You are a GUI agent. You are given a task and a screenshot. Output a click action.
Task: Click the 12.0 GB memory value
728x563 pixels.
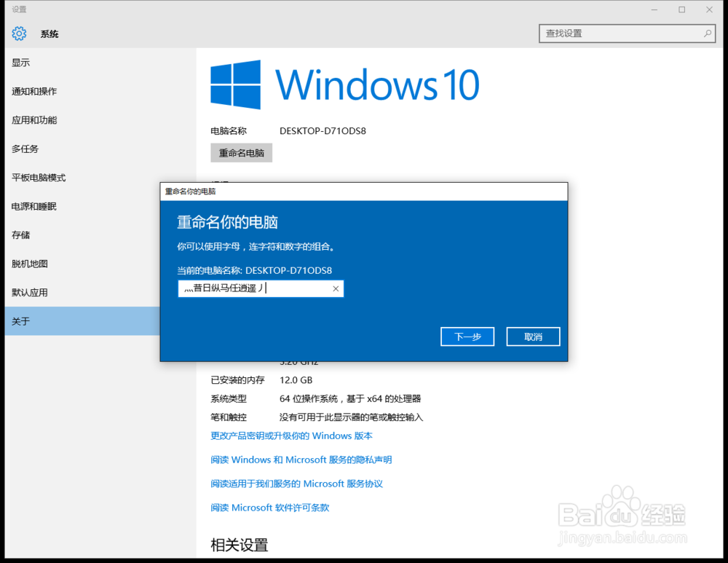(296, 380)
